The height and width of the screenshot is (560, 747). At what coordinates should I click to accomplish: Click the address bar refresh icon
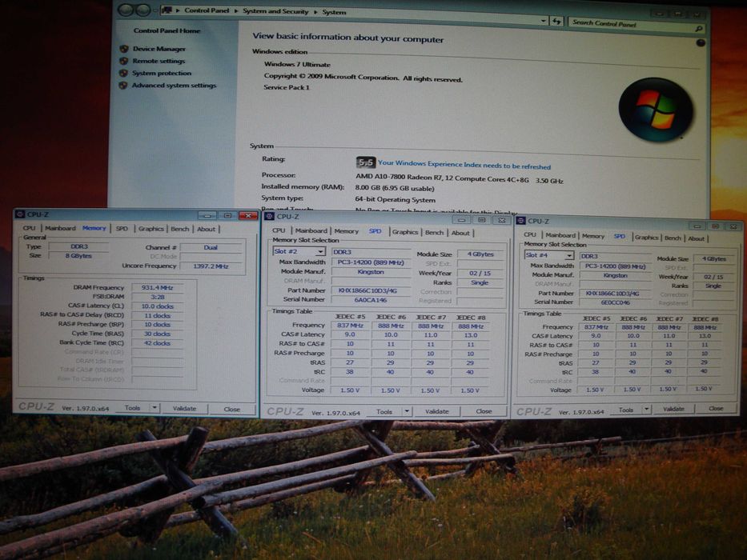pos(556,21)
